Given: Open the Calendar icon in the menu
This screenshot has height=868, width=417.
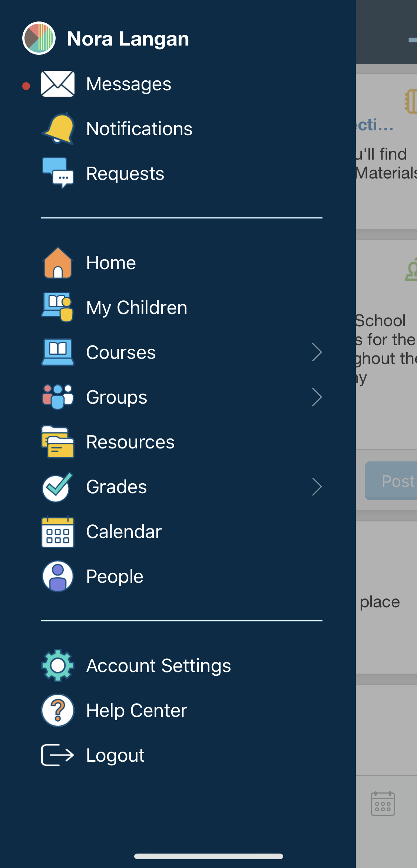Looking at the screenshot, I should tap(57, 531).
